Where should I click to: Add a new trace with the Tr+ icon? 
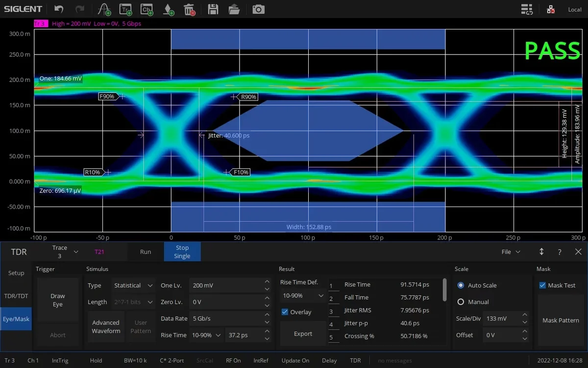click(x=125, y=9)
